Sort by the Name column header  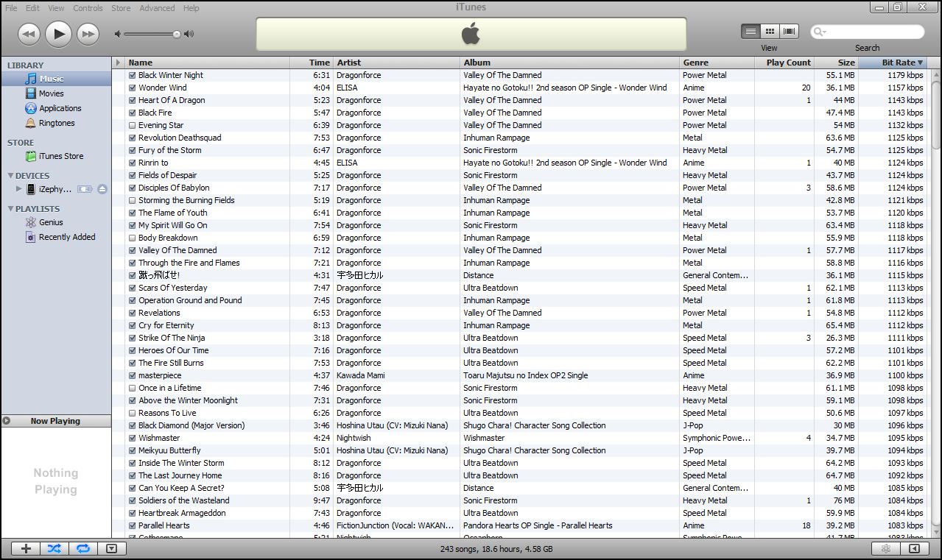click(x=207, y=63)
